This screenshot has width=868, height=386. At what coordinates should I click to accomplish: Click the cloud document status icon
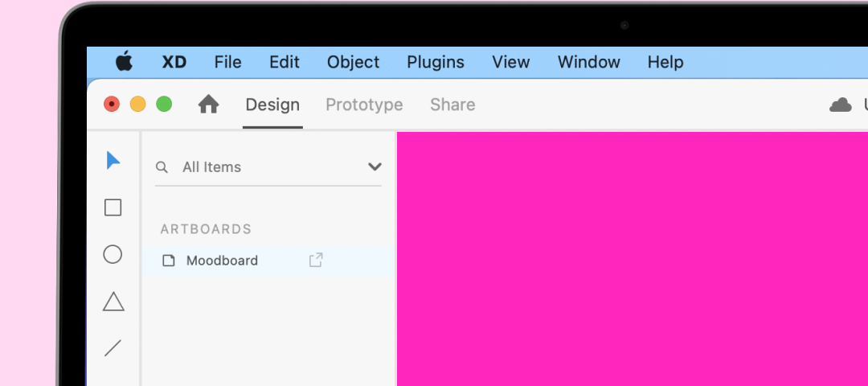coord(840,105)
